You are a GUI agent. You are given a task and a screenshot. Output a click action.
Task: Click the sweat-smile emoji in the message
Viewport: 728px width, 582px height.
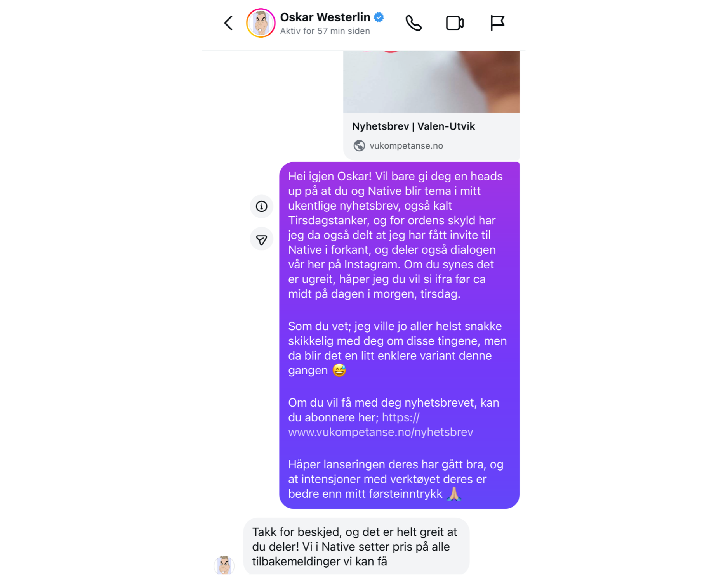(x=339, y=370)
